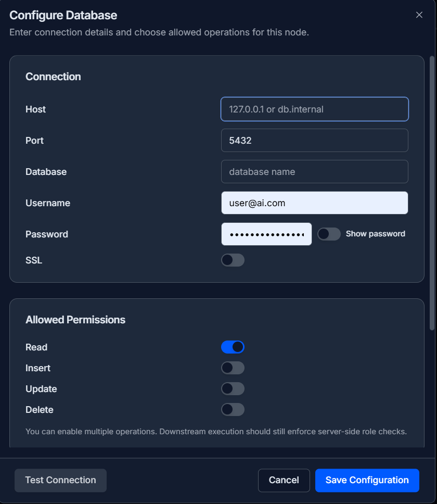Toggle Show password on
The height and width of the screenshot is (504, 437).
pyautogui.click(x=329, y=234)
